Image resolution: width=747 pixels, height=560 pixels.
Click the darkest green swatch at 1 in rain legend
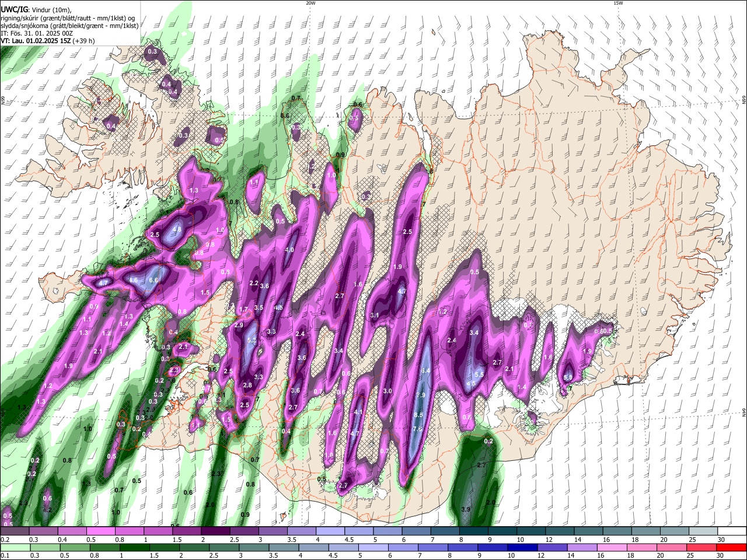click(x=135, y=547)
